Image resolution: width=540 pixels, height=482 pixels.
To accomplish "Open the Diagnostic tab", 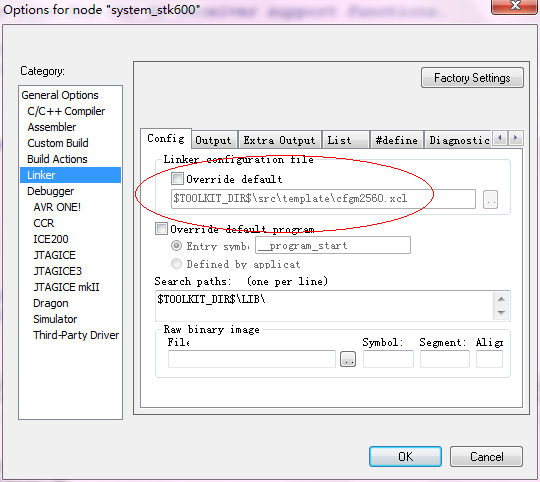I will (458, 140).
